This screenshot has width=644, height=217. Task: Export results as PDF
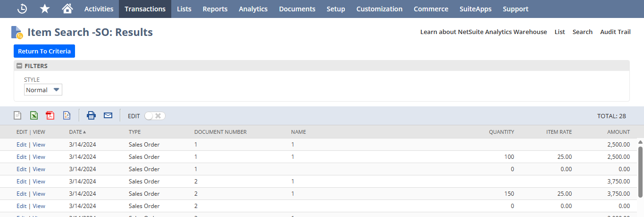click(x=50, y=115)
